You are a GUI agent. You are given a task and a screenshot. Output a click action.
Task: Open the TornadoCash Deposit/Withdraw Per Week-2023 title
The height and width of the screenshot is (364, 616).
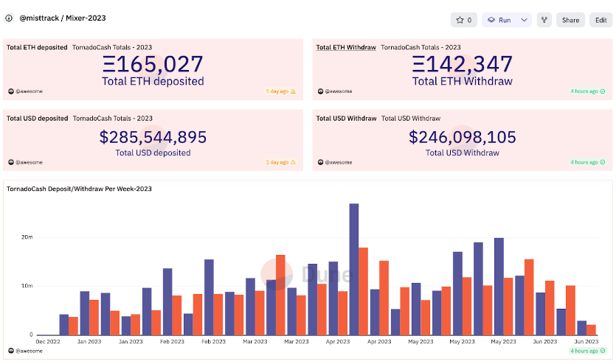(x=79, y=189)
